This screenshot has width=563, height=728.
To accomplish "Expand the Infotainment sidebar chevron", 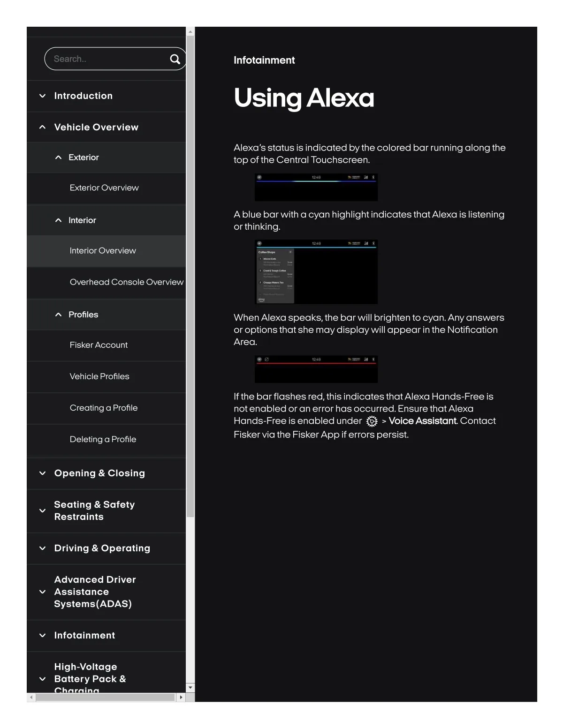I will (x=43, y=636).
